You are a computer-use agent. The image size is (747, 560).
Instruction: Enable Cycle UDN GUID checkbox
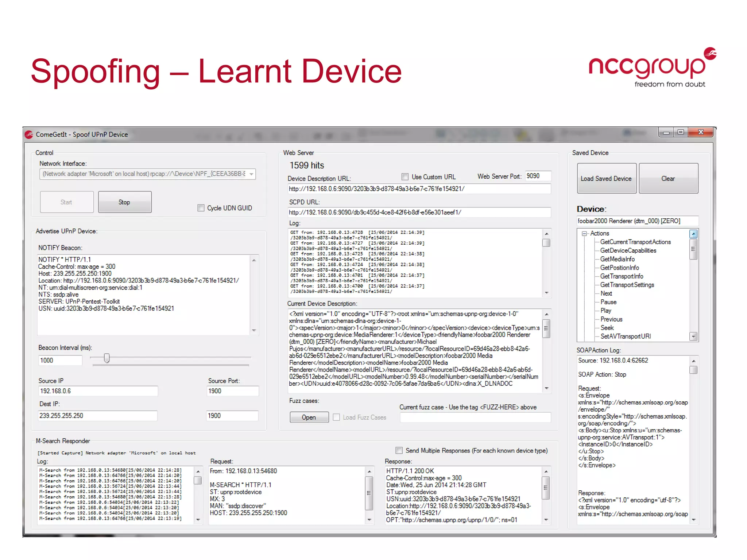coord(201,208)
